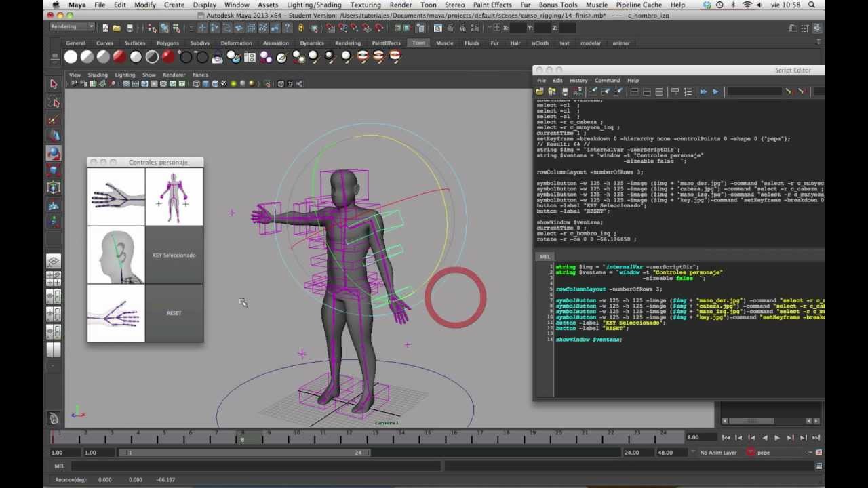Pick the Rotate tool in the toolbox
868x488 pixels.
click(x=54, y=153)
